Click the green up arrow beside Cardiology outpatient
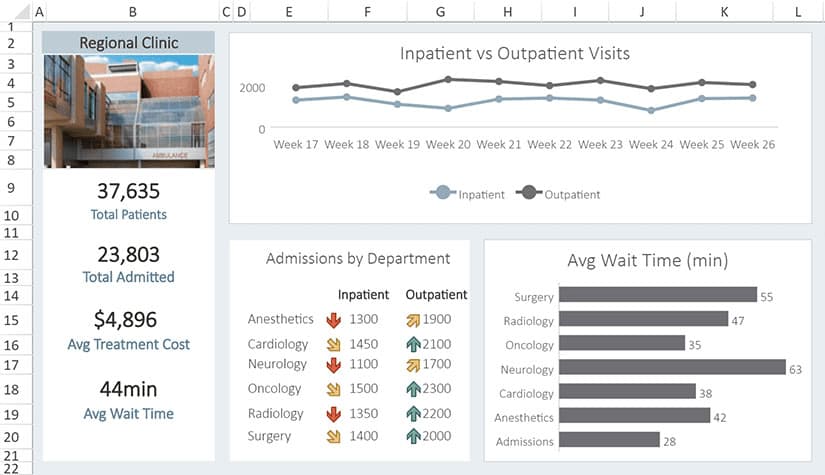The width and height of the screenshot is (825, 475). 413,344
